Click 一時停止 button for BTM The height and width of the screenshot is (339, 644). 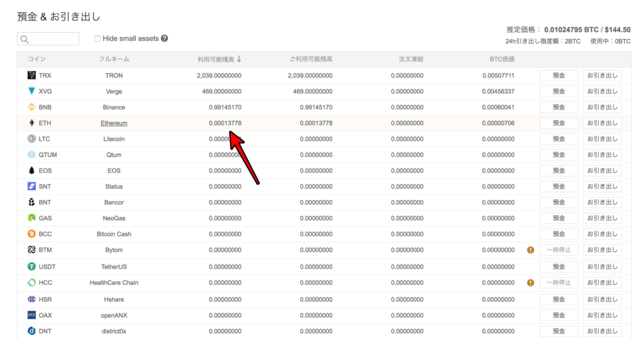558,250
